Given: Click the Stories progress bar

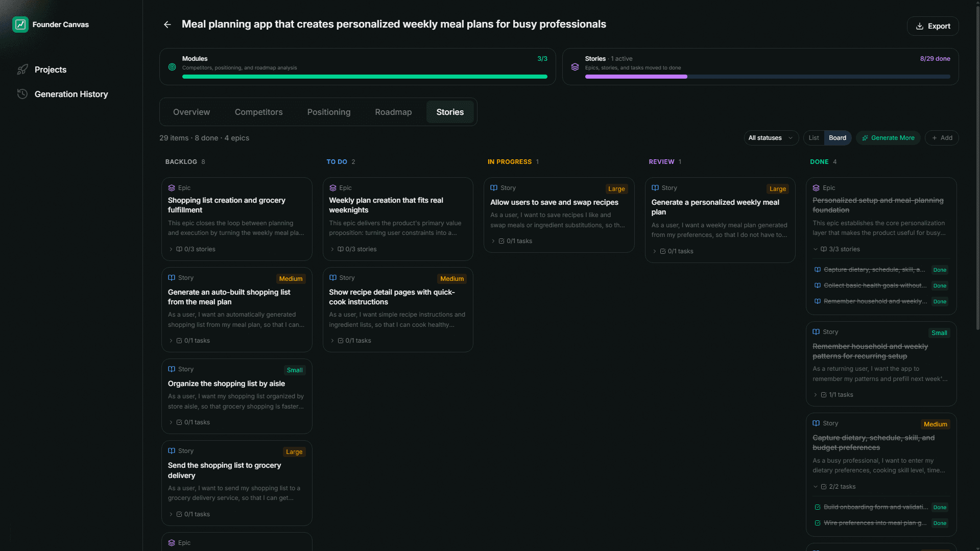Looking at the screenshot, I should point(767,77).
